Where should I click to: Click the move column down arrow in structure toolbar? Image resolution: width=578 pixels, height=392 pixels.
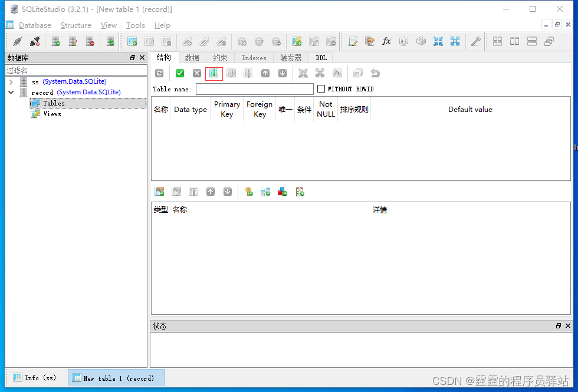(x=283, y=73)
